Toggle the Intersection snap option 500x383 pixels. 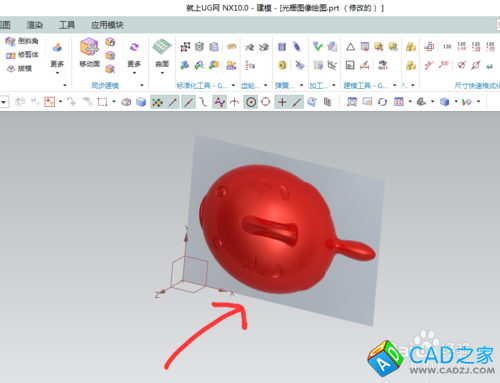click(234, 102)
